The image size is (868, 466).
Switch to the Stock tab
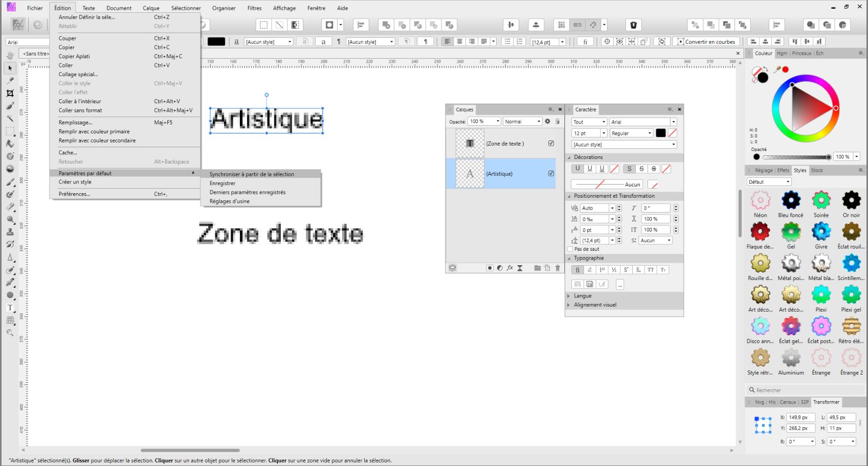tap(817, 170)
